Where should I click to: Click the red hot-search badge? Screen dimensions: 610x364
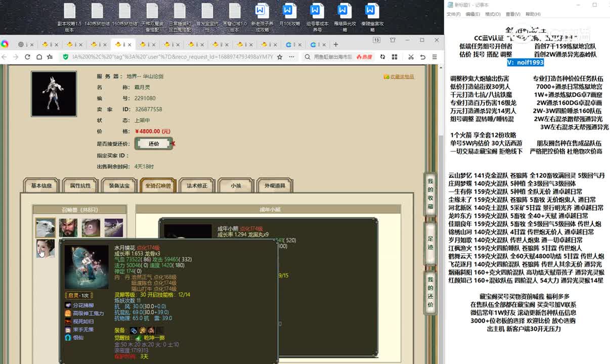click(x=364, y=57)
